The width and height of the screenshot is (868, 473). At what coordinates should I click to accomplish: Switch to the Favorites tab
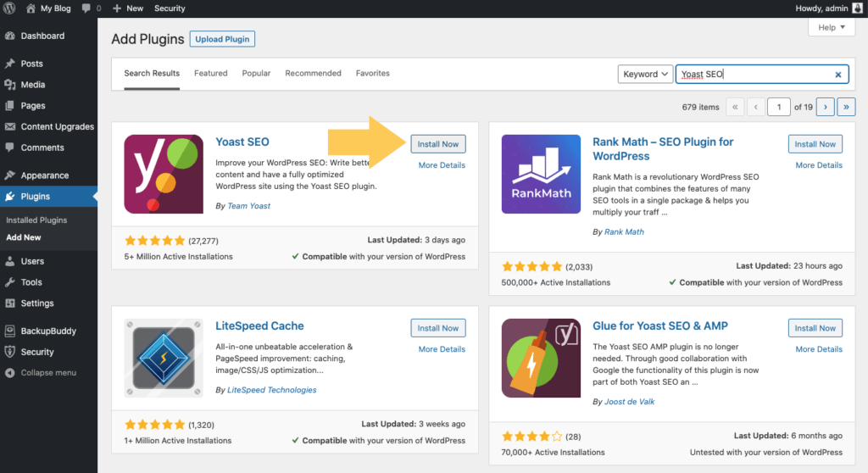373,73
